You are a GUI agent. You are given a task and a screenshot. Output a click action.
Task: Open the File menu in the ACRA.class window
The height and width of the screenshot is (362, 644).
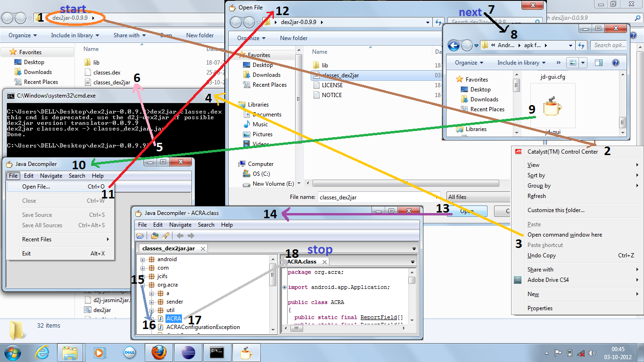click(142, 225)
